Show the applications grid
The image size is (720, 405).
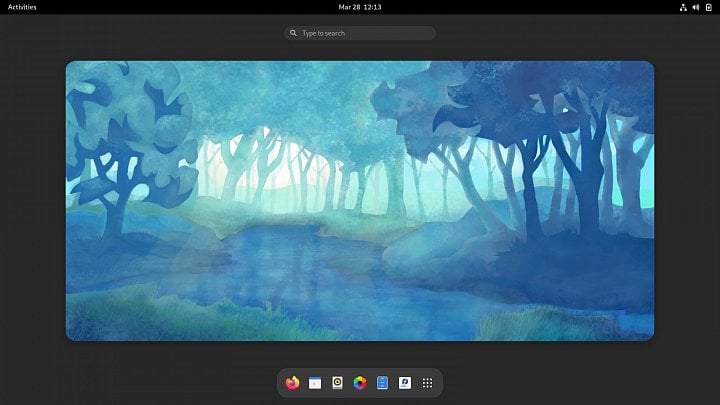tap(427, 383)
